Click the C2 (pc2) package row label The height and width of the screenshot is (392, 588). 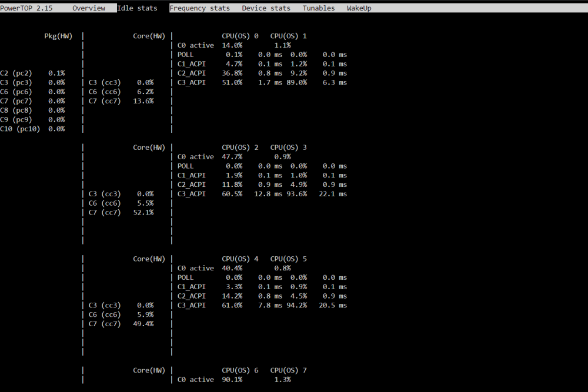point(16,73)
